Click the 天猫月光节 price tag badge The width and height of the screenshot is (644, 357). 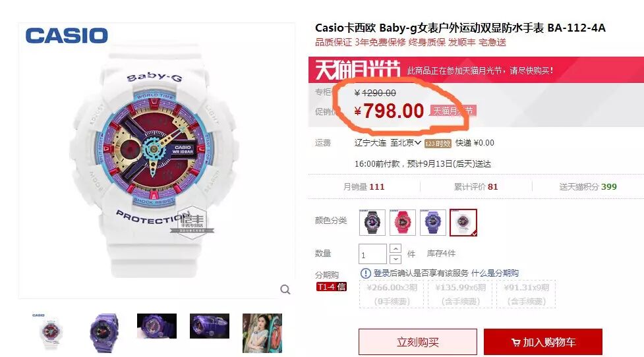(x=453, y=111)
